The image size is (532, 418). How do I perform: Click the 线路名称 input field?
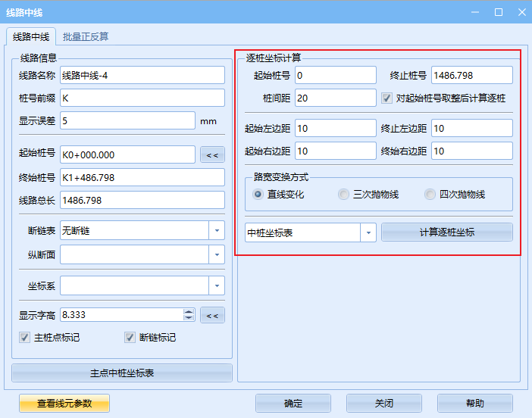point(142,75)
